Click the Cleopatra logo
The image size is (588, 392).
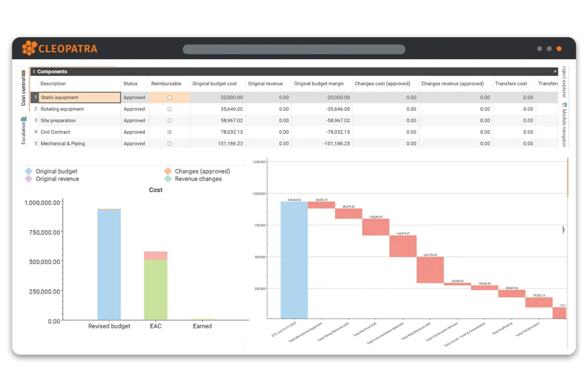60,48
